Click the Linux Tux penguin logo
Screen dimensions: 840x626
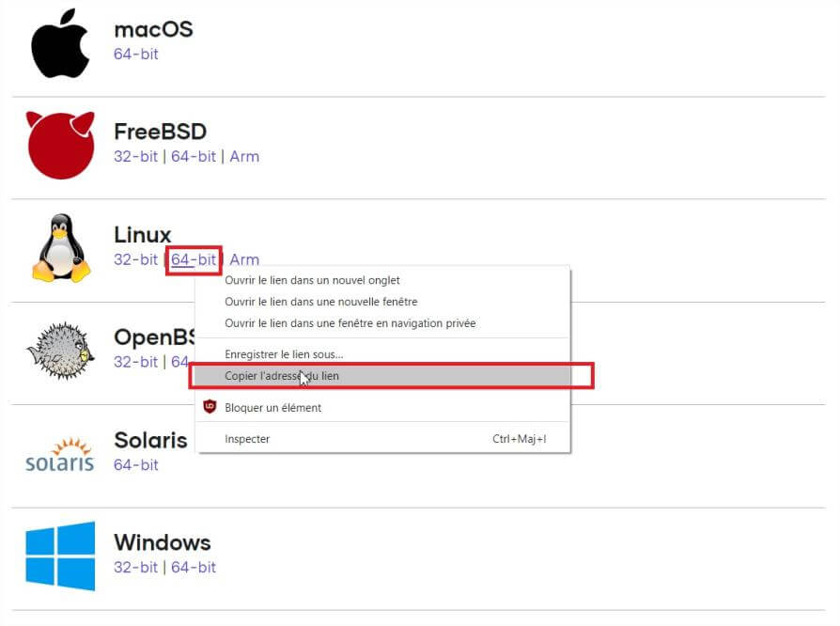pos(61,248)
